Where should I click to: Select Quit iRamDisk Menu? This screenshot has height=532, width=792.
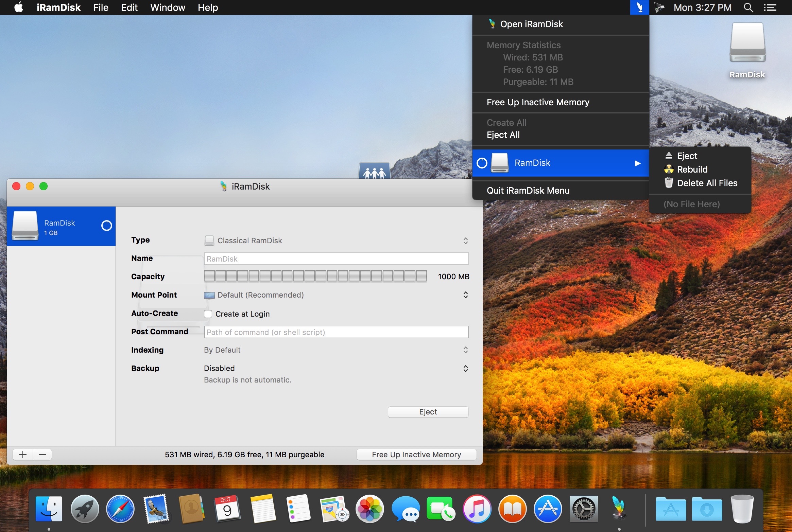pyautogui.click(x=561, y=191)
